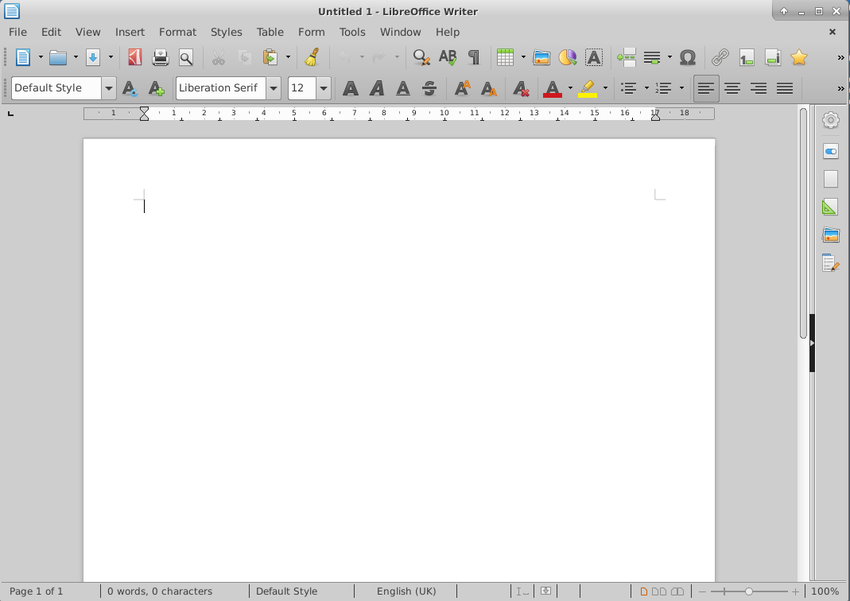Screen dimensions: 850x601
Task: Clear direct formatting icon
Action: (x=521, y=88)
